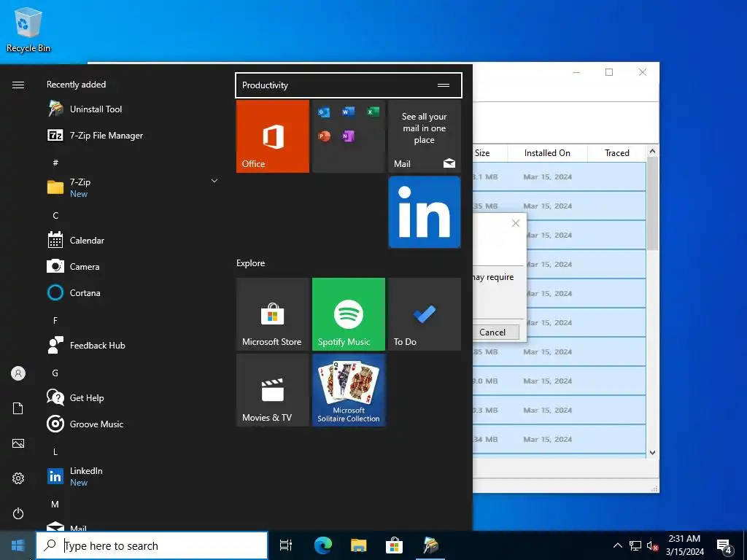The width and height of the screenshot is (747, 560).
Task: Open Settings gear in Start sidebar
Action: [18, 478]
